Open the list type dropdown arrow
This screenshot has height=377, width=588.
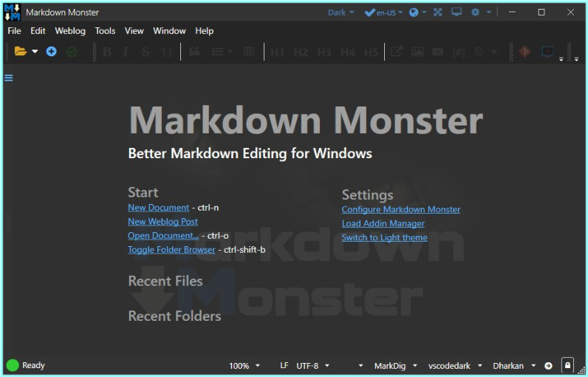tap(230, 52)
